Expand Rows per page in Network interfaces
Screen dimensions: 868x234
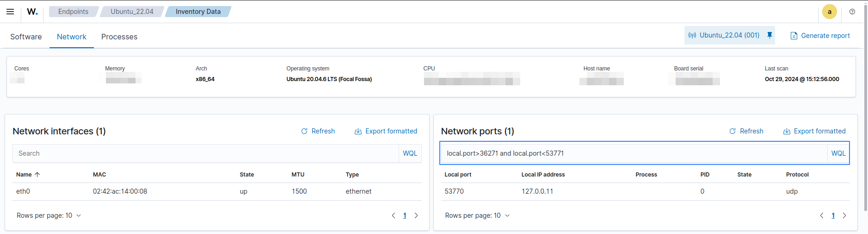pyautogui.click(x=49, y=215)
